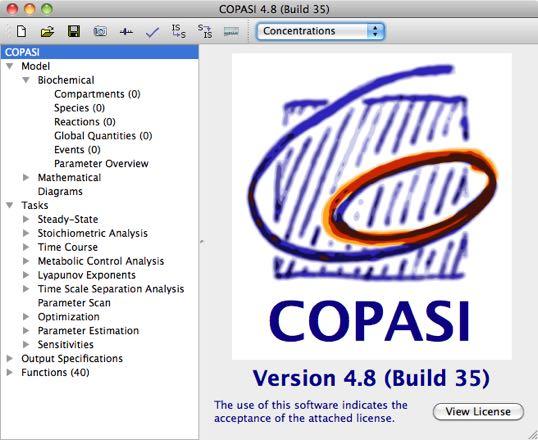Expand the Steady-State task
This screenshot has width=538, height=440.
click(x=26, y=219)
